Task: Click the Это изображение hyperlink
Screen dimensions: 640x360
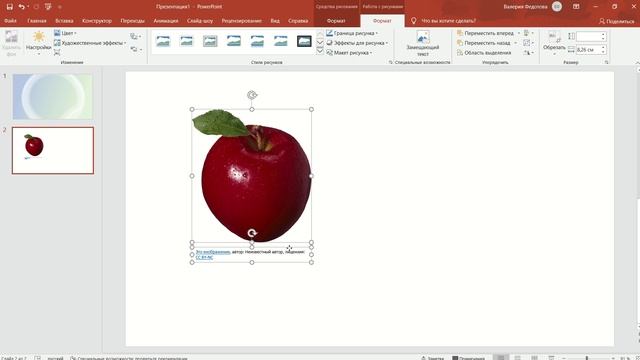Action: pos(213,252)
